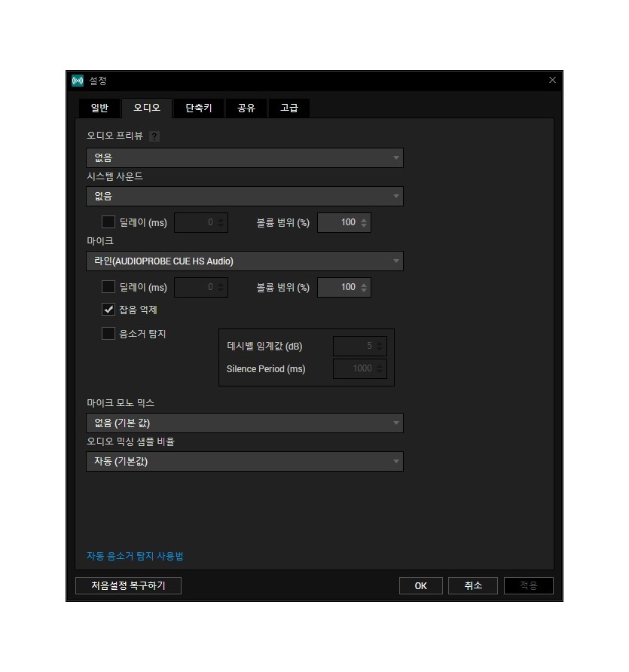Click the 데시벨 임계값 (dB) field

(x=360, y=346)
